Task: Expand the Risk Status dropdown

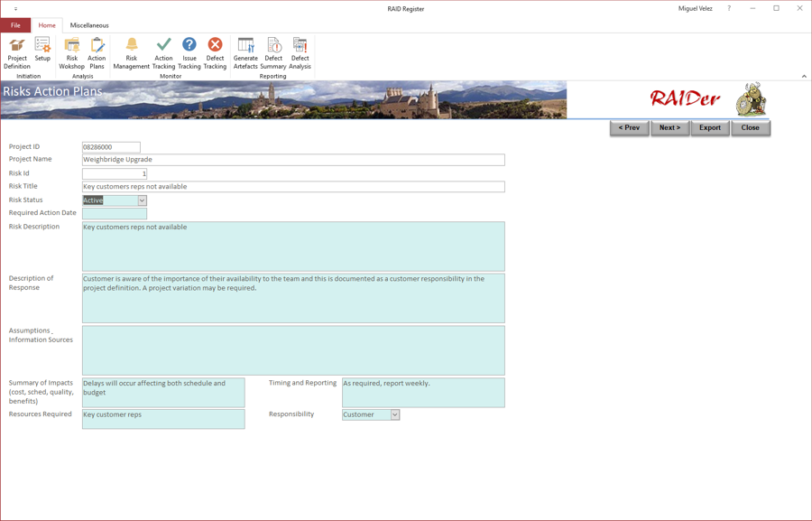Action: coord(142,200)
